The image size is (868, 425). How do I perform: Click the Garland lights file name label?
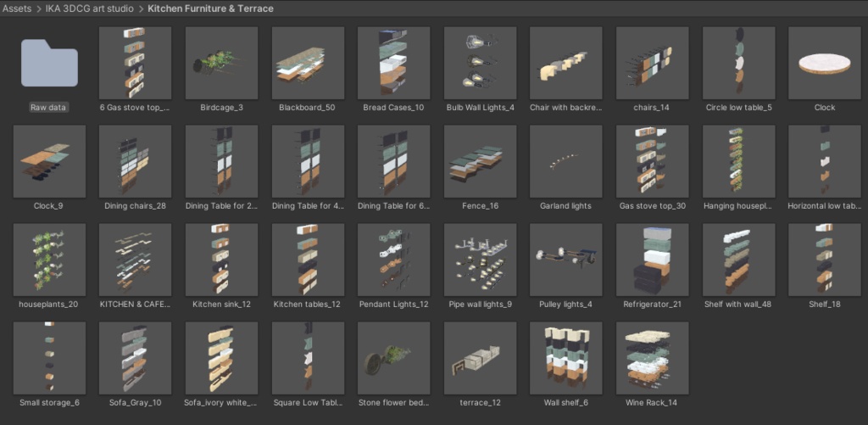[x=565, y=205]
